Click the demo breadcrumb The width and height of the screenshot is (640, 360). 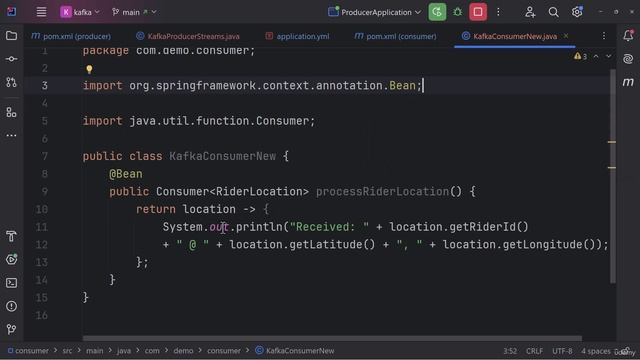pos(183,351)
